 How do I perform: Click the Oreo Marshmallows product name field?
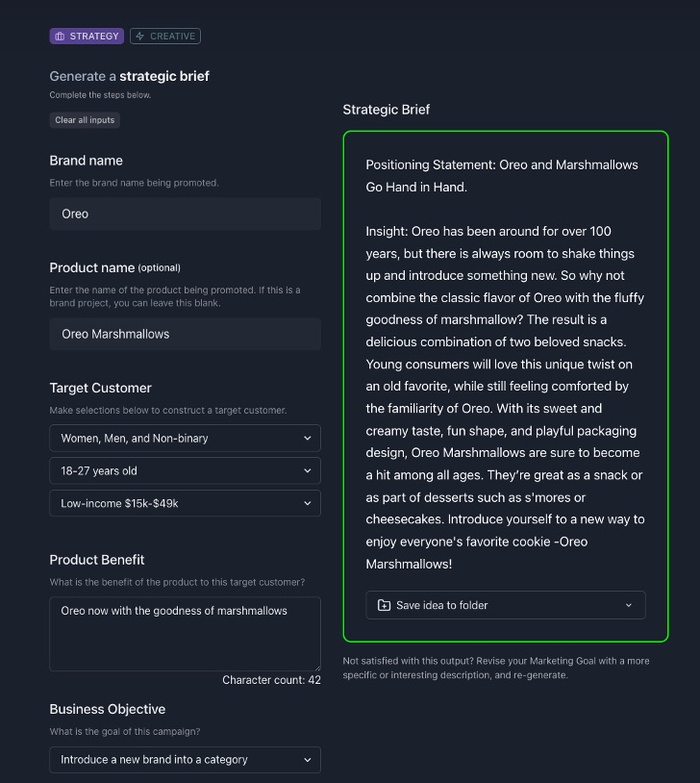click(x=185, y=334)
